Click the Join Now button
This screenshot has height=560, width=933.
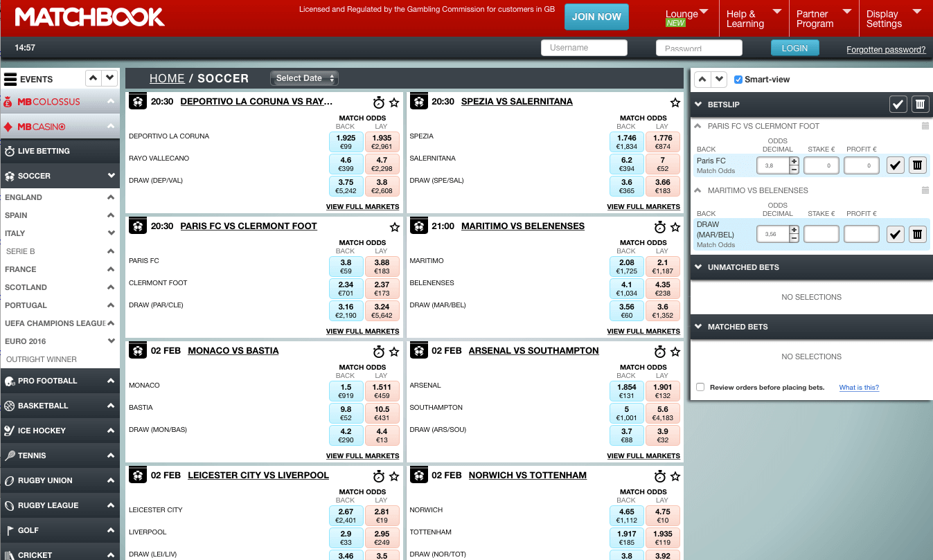596,17
